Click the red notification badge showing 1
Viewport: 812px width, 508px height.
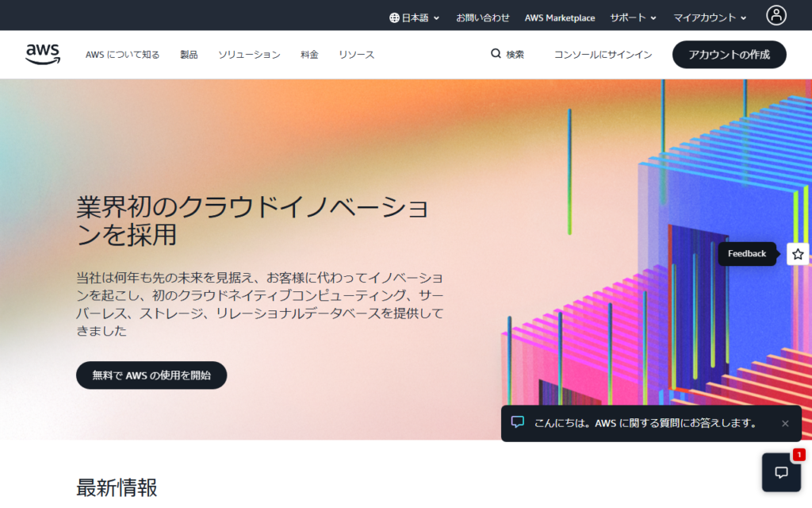click(x=799, y=455)
